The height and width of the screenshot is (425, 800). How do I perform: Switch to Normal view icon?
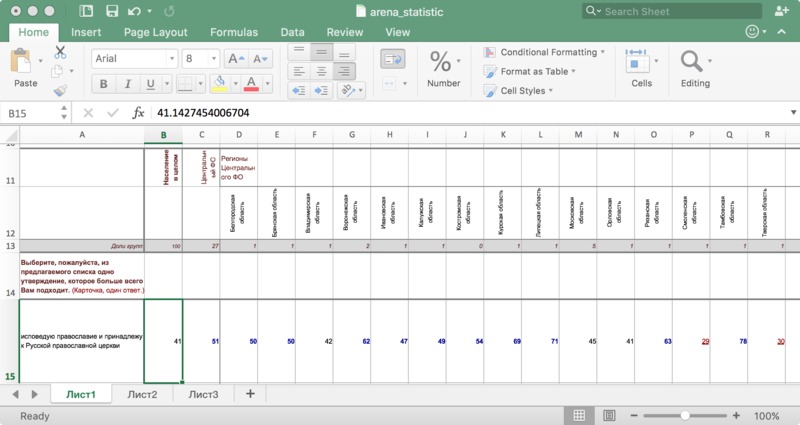click(579, 415)
